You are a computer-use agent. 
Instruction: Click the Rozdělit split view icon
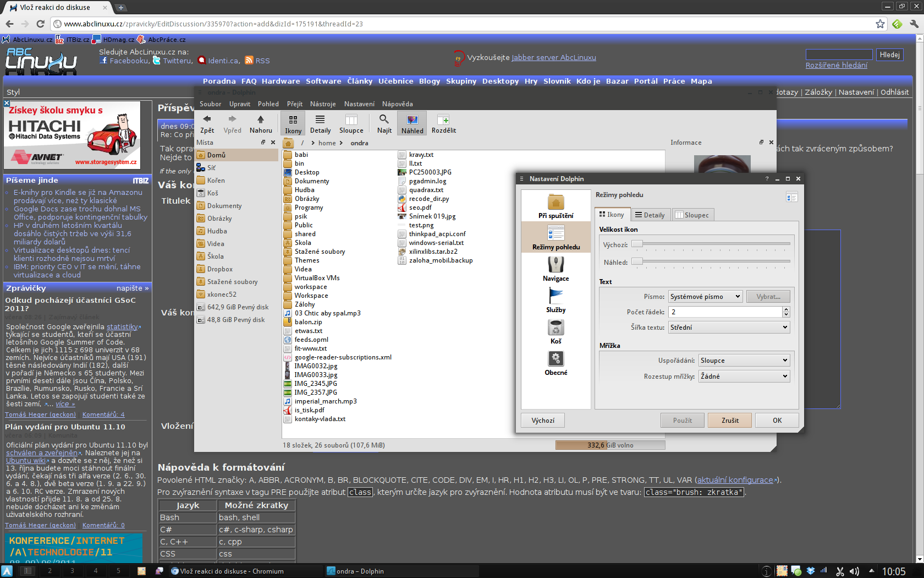coord(443,124)
